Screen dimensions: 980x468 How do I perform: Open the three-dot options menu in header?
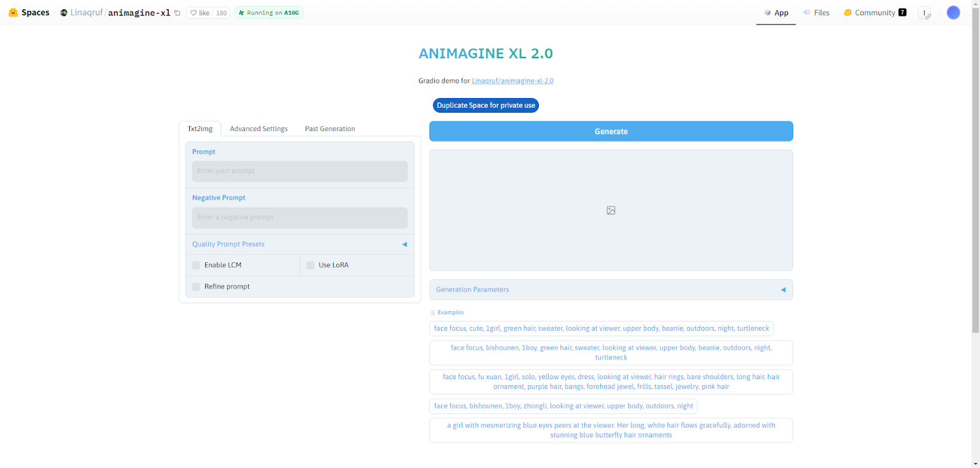click(924, 13)
